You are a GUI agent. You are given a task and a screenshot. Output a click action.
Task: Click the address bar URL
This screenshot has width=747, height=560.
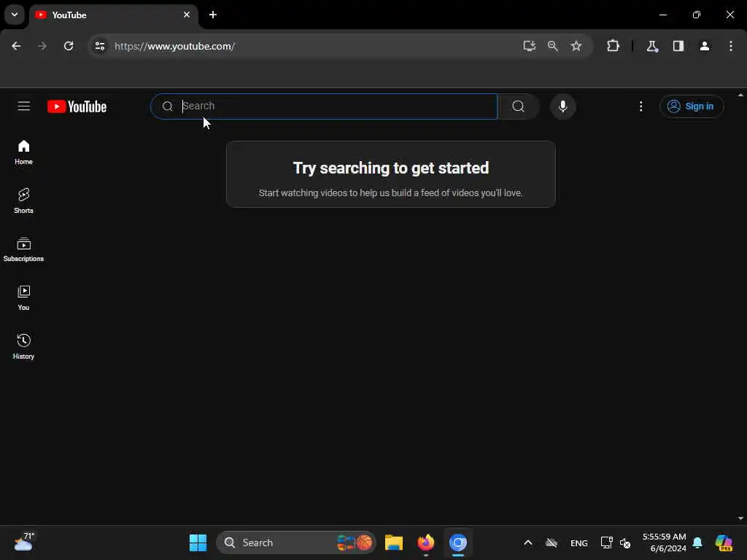coord(175,46)
